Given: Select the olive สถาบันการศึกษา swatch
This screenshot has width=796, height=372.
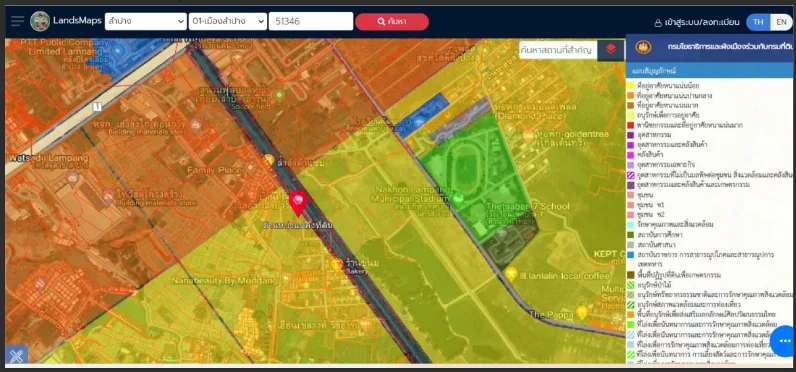Looking at the screenshot, I should [x=630, y=234].
